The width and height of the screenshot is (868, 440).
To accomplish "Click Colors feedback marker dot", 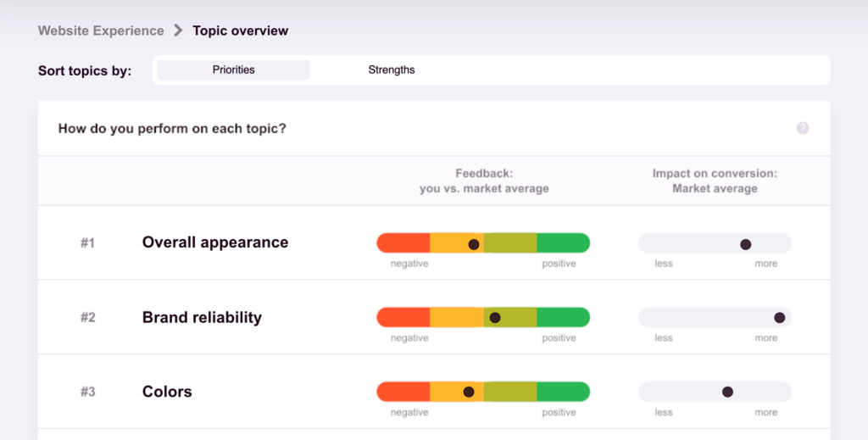I will [x=469, y=392].
